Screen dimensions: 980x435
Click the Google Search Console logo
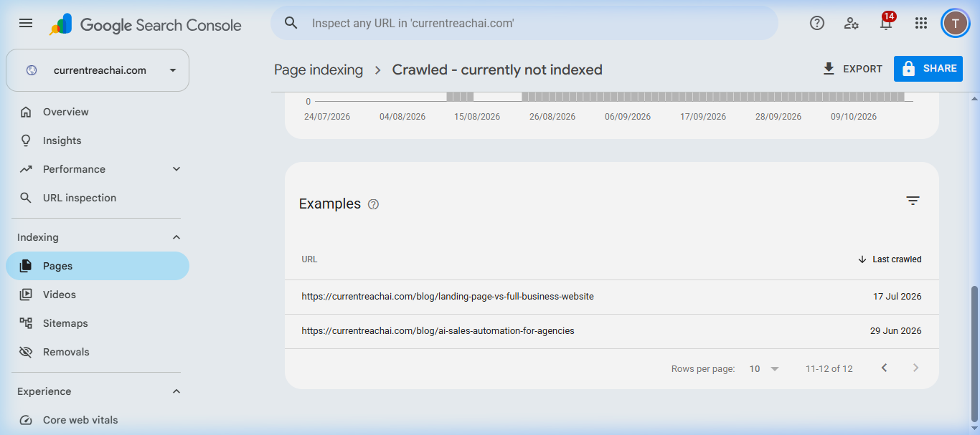point(146,24)
